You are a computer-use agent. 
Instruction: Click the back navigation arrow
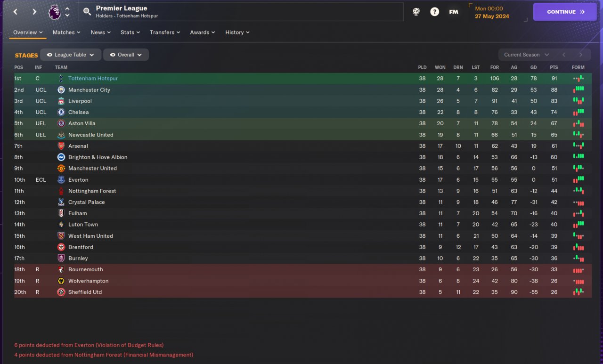click(16, 12)
